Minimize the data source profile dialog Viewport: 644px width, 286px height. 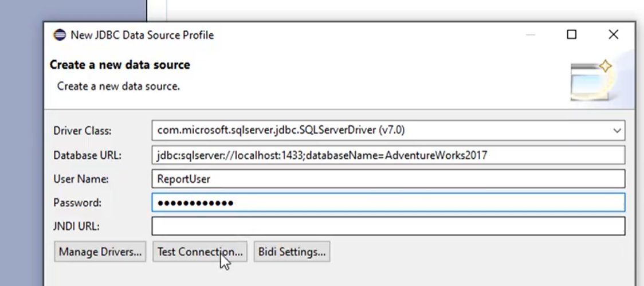pos(530,35)
